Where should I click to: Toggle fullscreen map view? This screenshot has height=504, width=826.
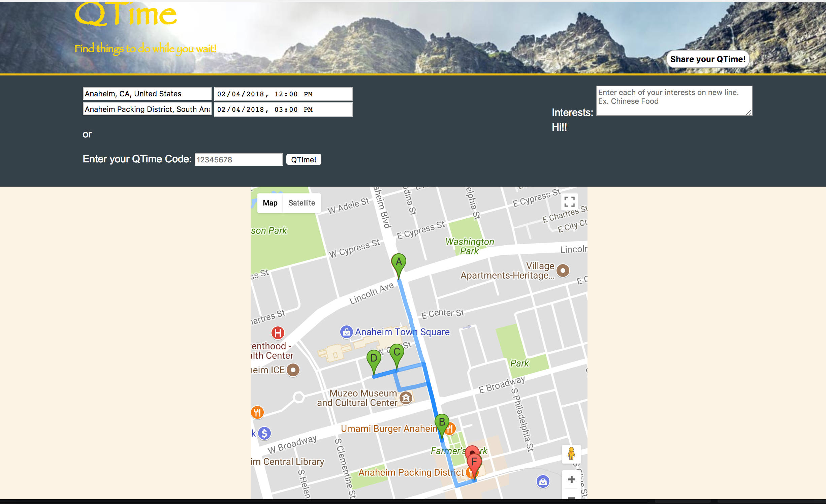click(x=569, y=202)
